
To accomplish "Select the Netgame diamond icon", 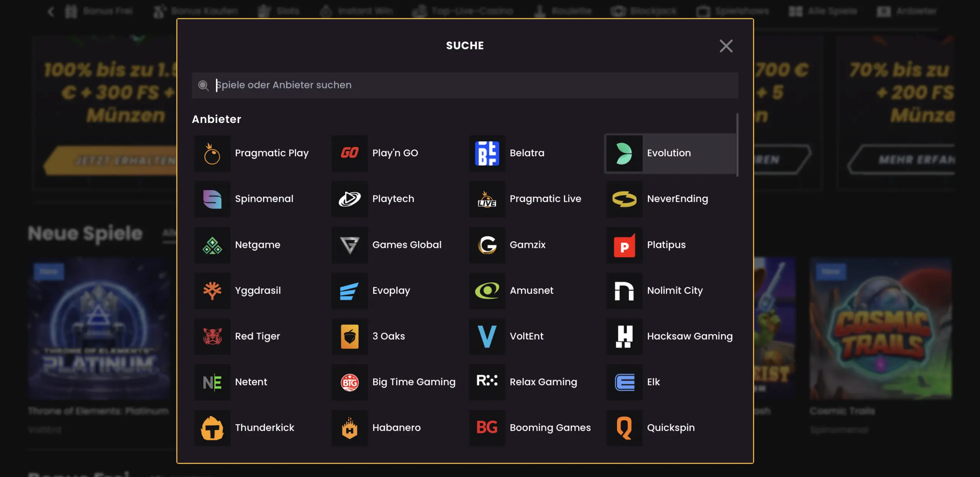I will (212, 245).
